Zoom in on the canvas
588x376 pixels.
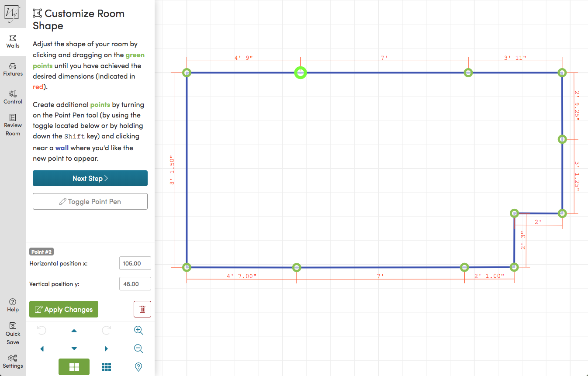point(138,331)
